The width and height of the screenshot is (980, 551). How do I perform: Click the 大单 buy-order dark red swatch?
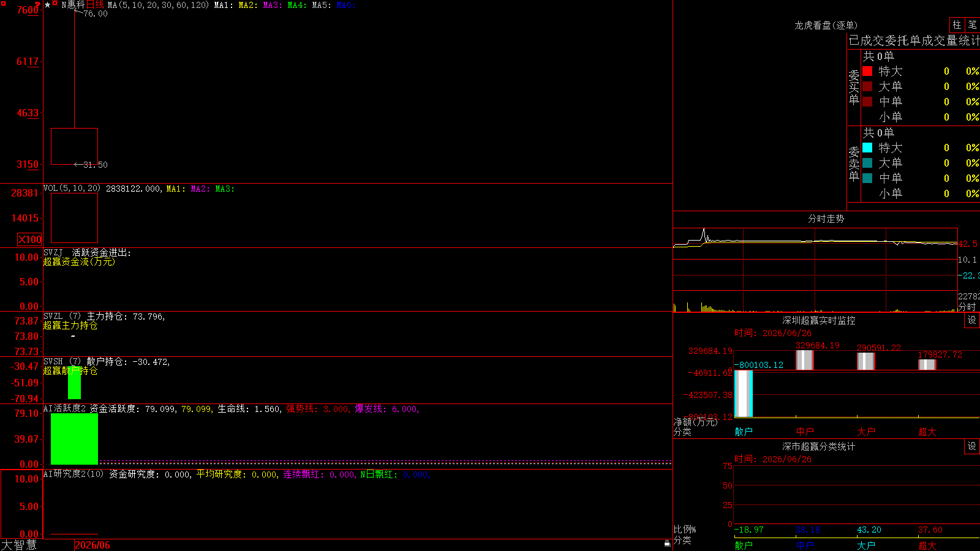pyautogui.click(x=867, y=86)
